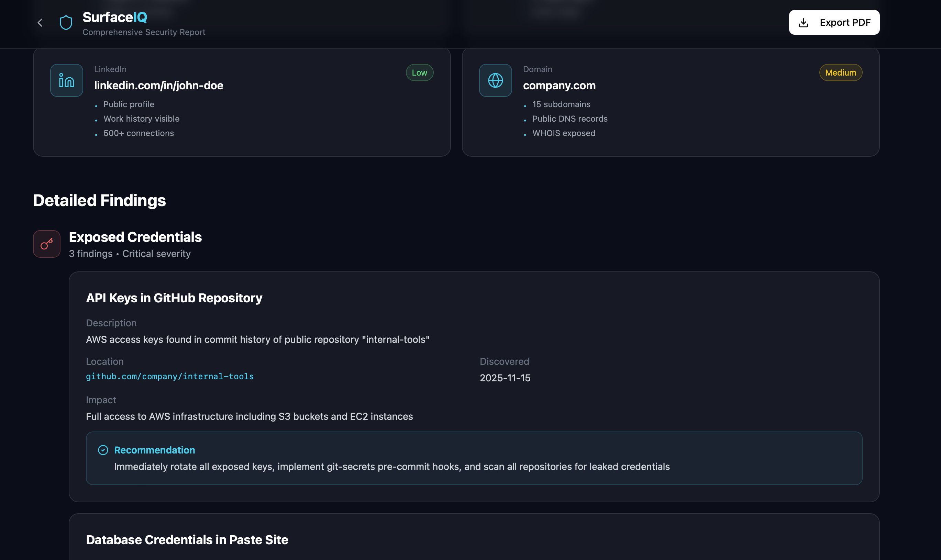Click the SurfaceIQ brand name text
Image resolution: width=941 pixels, height=560 pixels.
115,18
